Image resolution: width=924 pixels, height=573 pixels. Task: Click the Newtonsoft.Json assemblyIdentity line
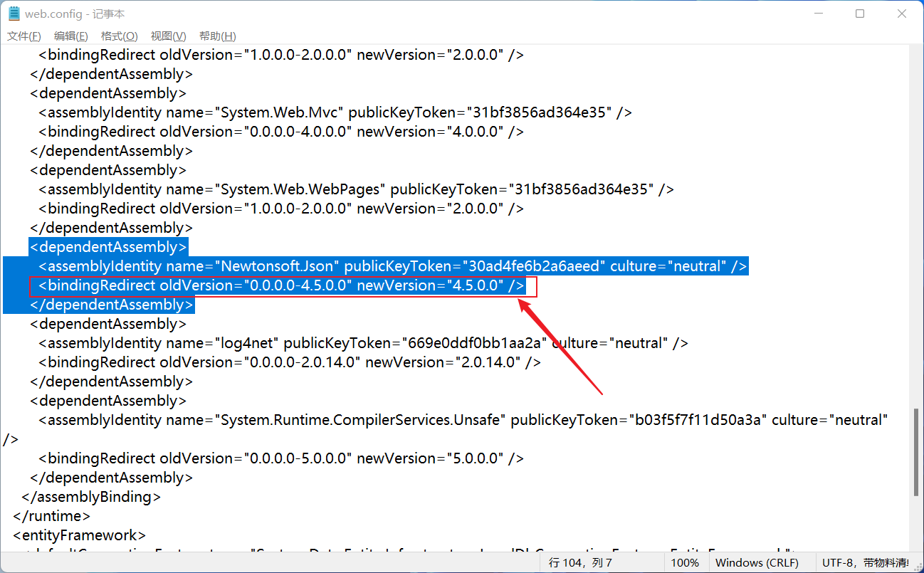[x=392, y=266]
